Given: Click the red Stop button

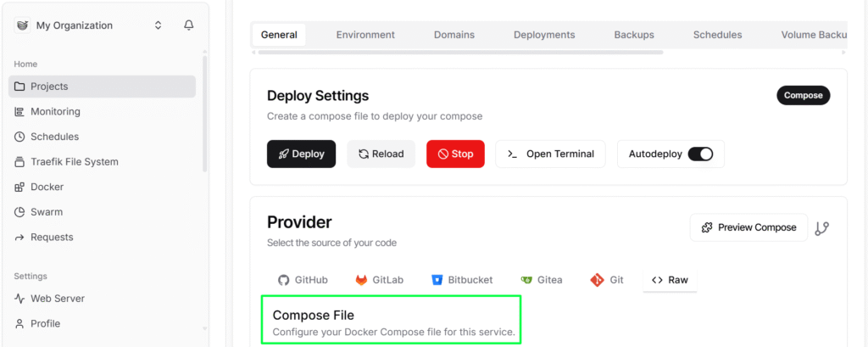Looking at the screenshot, I should [x=455, y=154].
